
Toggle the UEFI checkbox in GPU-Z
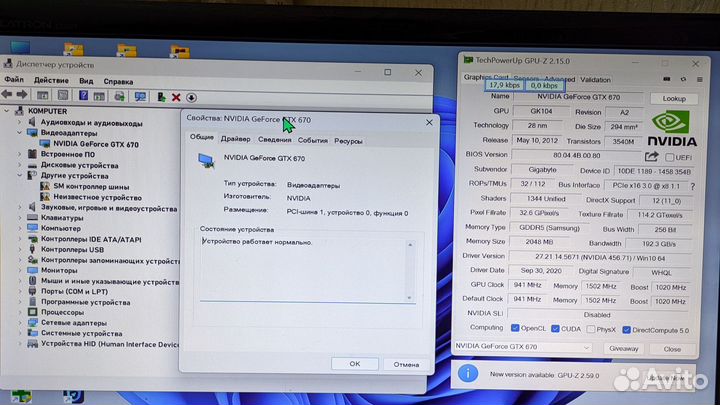point(669,158)
